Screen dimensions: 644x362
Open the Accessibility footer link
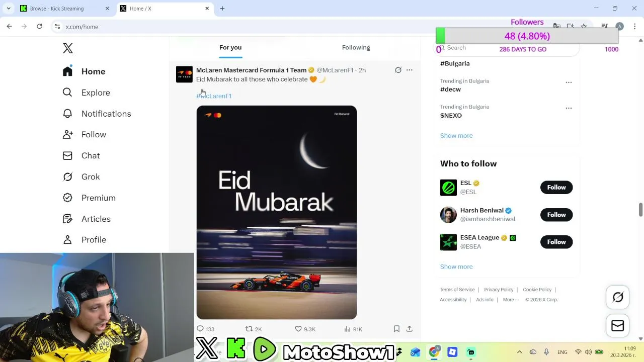click(453, 300)
